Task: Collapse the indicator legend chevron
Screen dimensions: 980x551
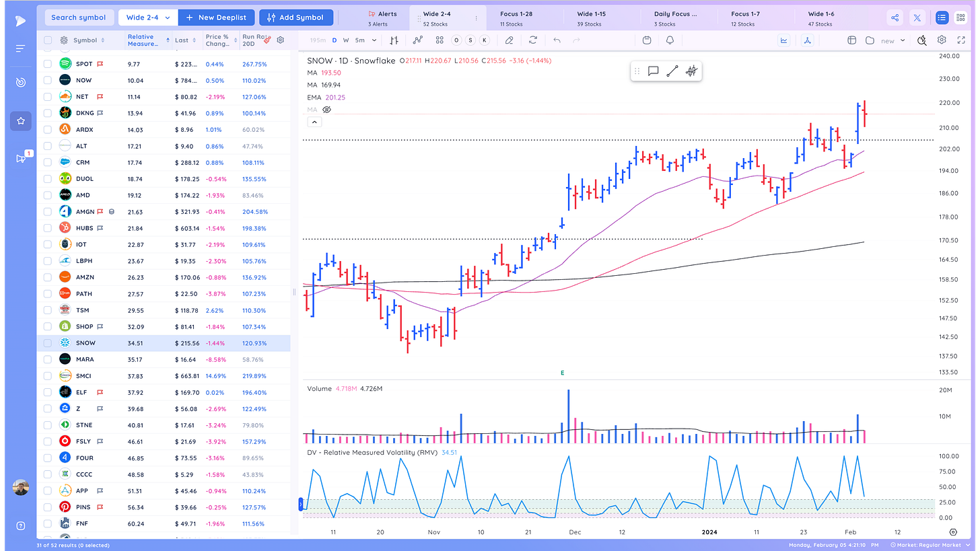Action: click(x=314, y=122)
